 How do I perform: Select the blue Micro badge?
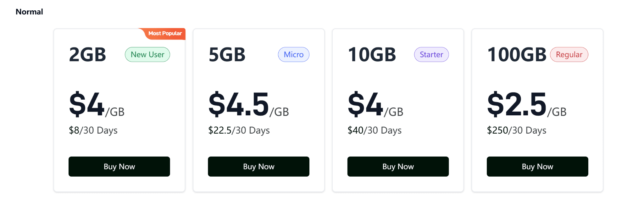tap(293, 55)
